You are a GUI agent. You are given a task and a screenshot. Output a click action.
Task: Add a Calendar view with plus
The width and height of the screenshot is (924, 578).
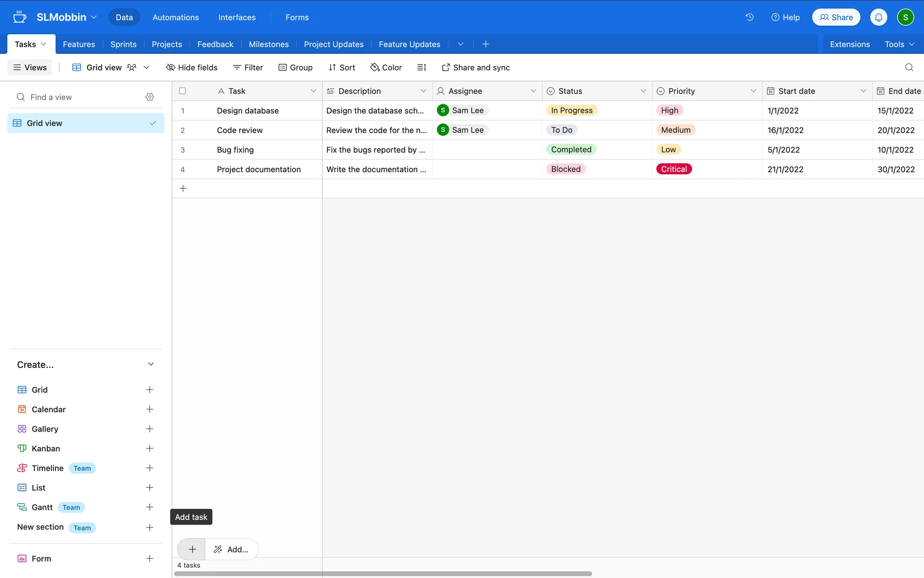pos(150,409)
